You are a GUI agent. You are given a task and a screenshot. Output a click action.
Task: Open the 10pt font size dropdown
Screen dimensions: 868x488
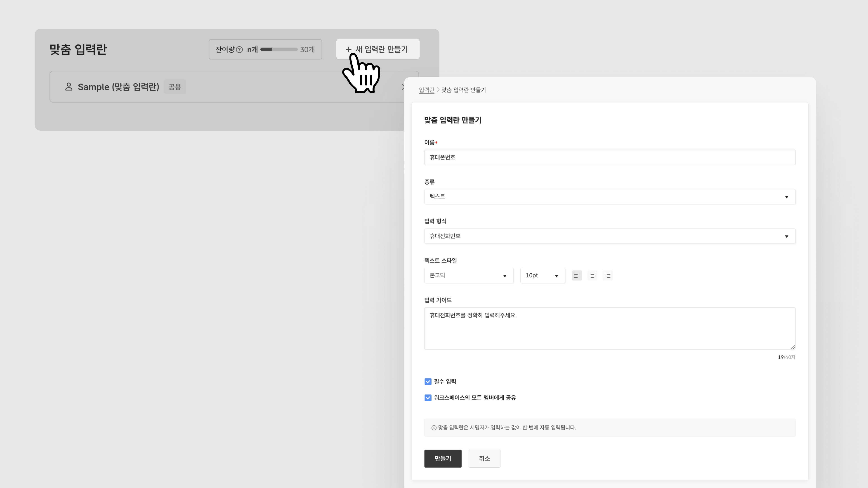coord(542,275)
